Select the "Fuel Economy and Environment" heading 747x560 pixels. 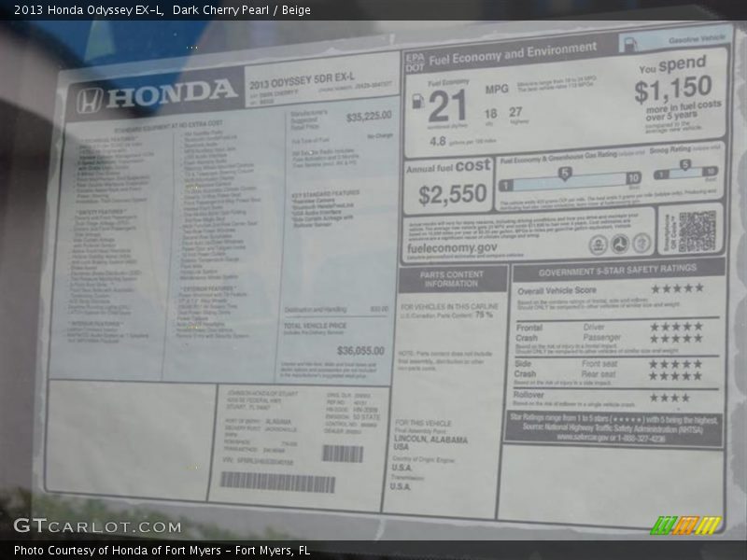[x=512, y=53]
